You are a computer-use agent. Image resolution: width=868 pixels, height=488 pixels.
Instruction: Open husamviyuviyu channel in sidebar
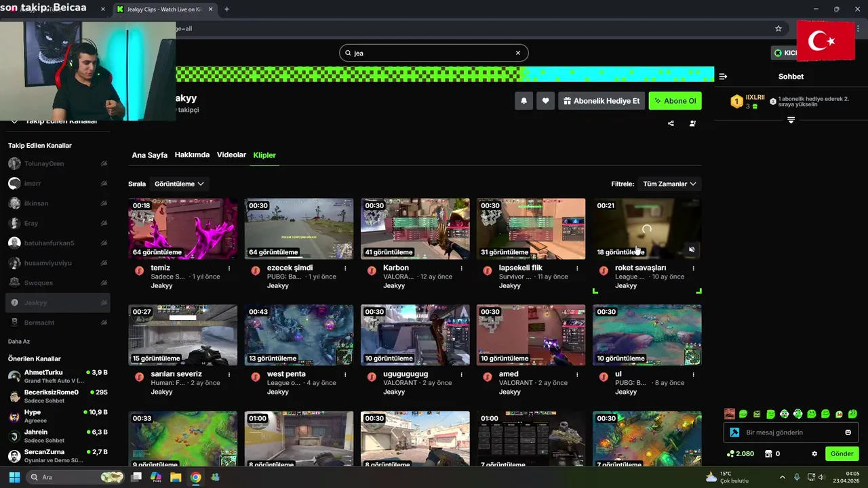click(58, 262)
